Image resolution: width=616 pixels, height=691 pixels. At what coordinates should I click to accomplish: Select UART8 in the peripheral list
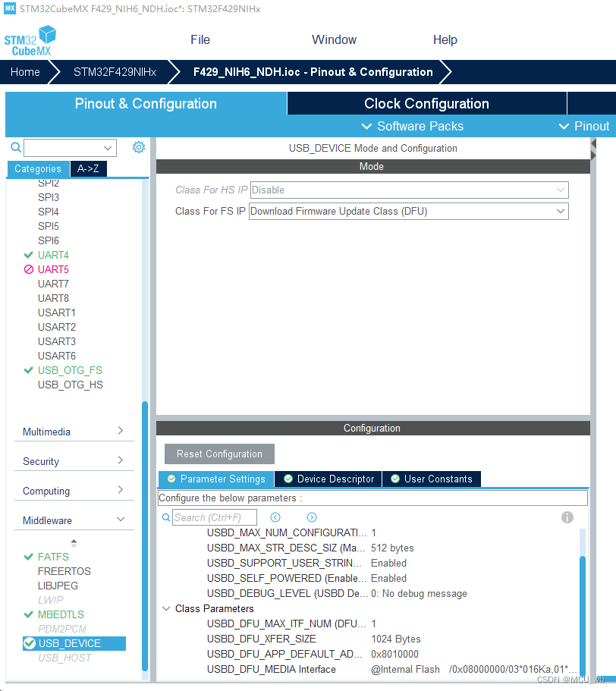[53, 298]
